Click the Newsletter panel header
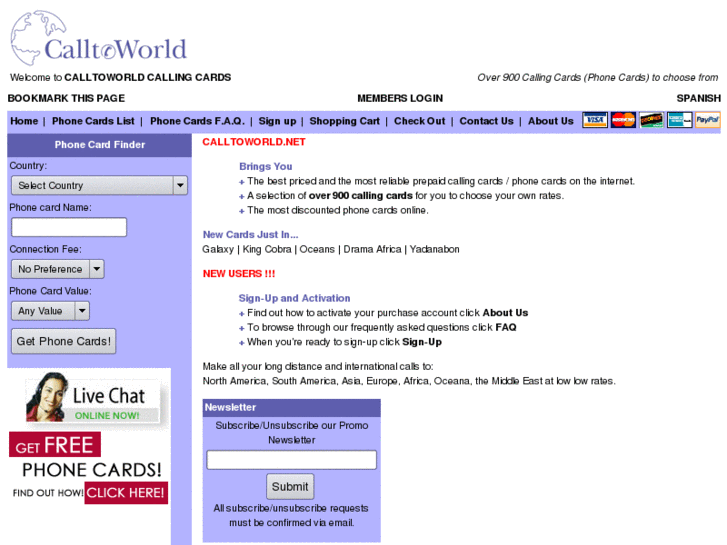727x545 pixels. tap(292, 407)
